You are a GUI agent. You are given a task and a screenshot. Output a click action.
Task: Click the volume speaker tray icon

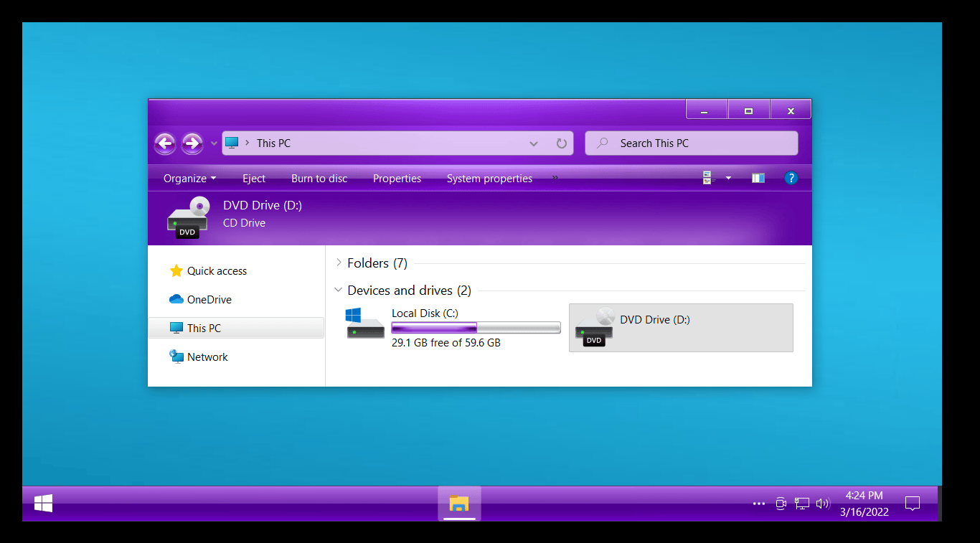[x=823, y=504]
